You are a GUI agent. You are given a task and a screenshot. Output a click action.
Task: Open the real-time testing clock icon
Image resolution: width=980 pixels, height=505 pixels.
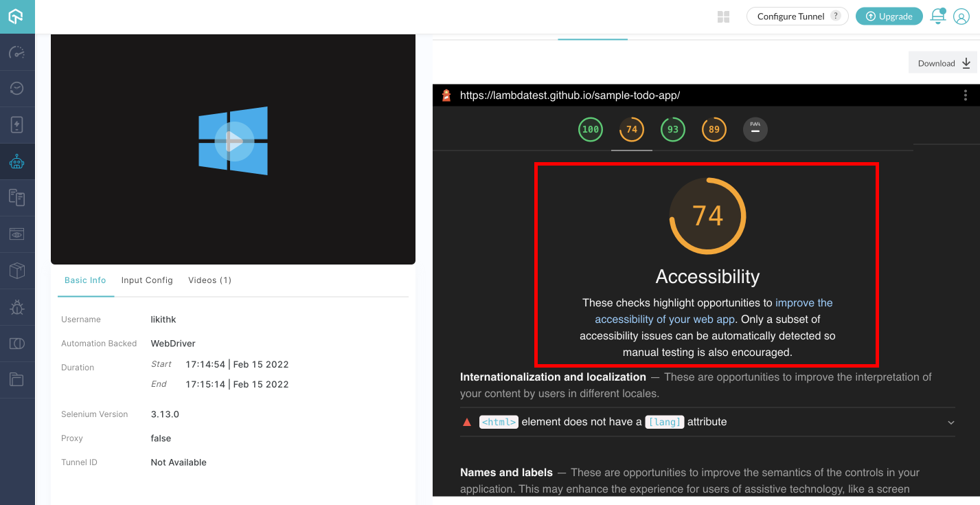(x=17, y=89)
